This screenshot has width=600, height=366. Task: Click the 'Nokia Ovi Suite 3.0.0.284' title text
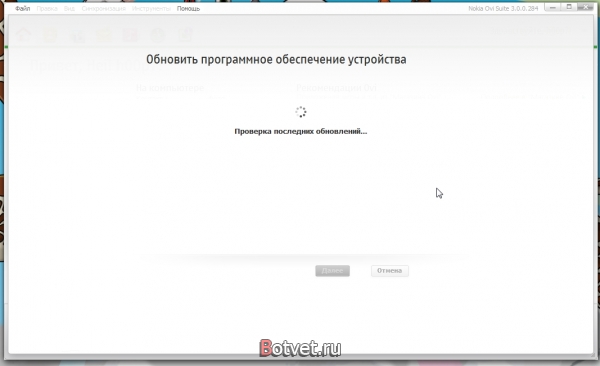click(503, 8)
